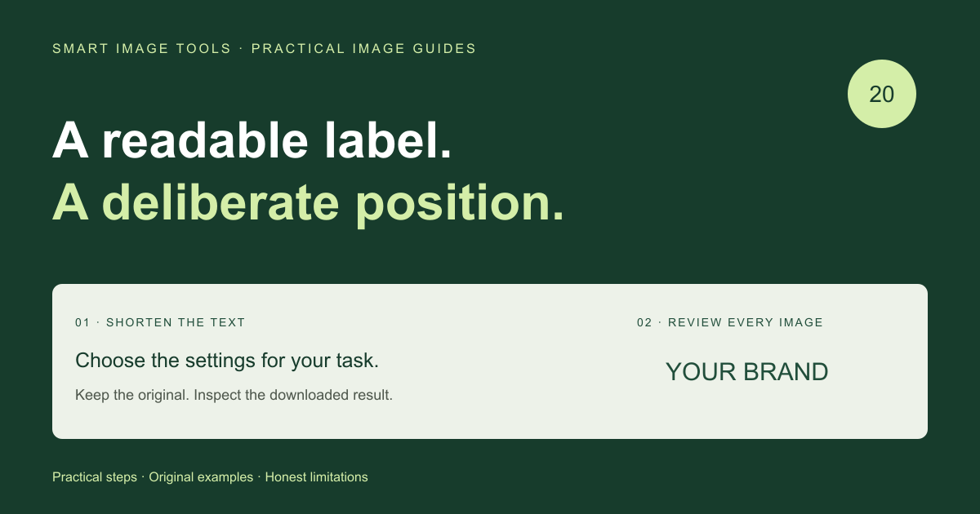The image size is (980, 514).
Task: Click the headline 'A deliberate position.'
Action: coord(309,202)
